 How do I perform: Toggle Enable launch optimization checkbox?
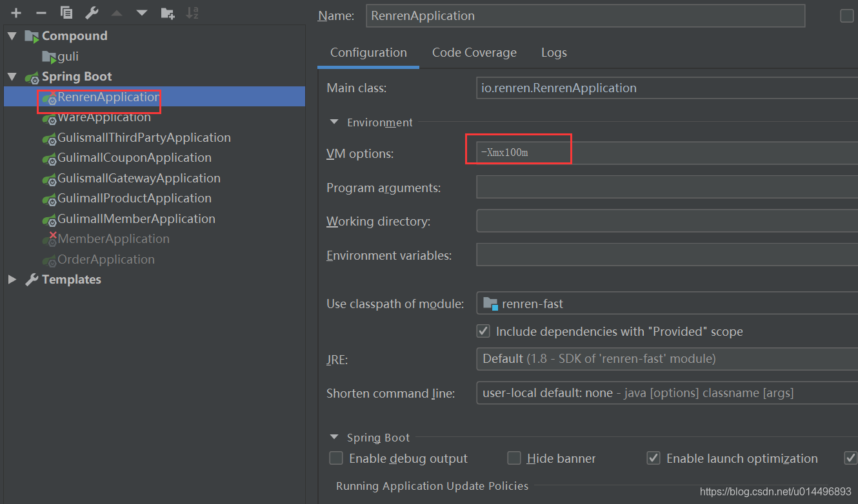(x=653, y=458)
